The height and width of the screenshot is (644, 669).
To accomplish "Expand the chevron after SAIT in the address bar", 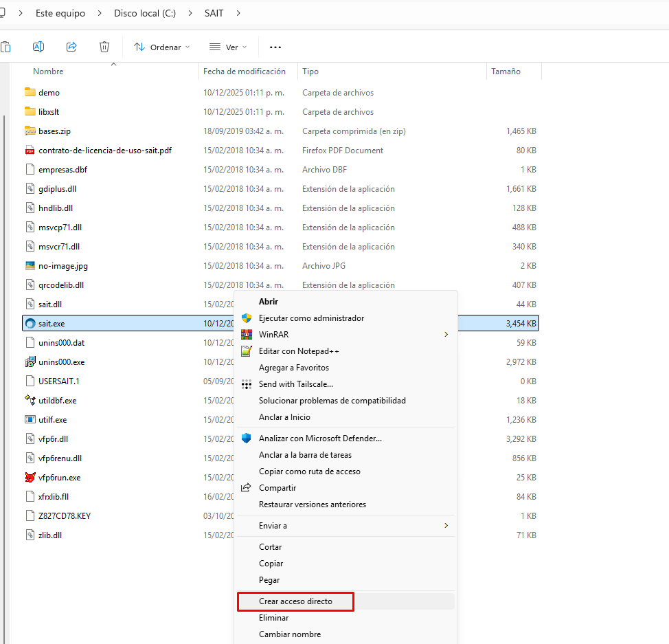I will coord(238,13).
